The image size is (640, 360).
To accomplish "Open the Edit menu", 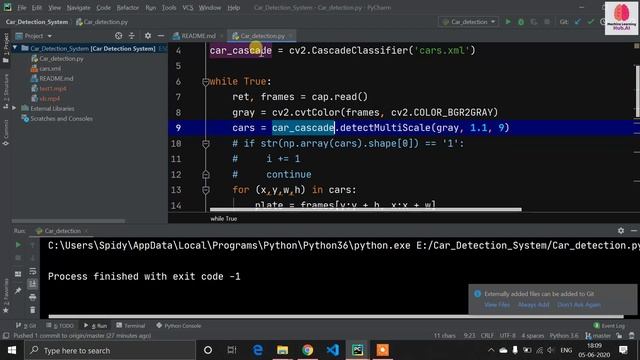I will click(x=37, y=7).
